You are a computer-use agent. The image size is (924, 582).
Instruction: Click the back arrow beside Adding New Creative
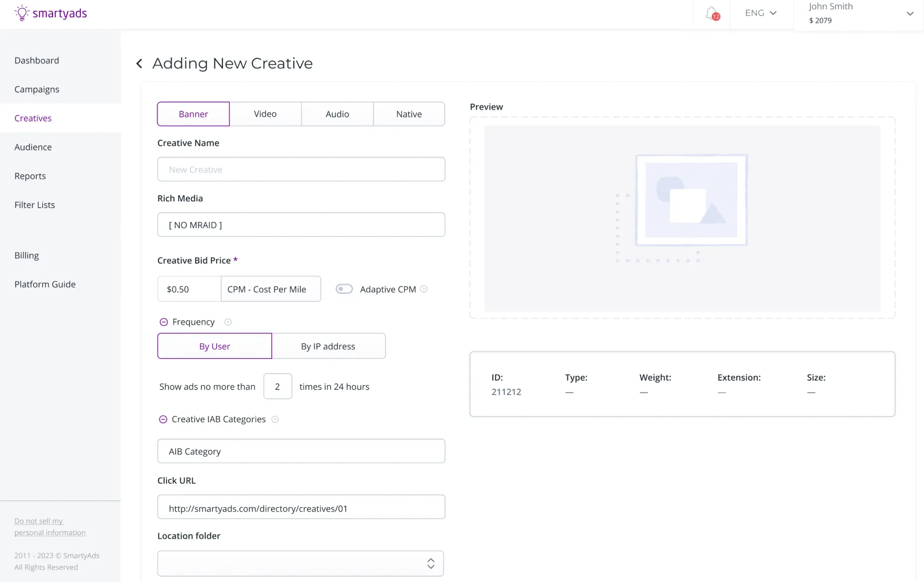139,63
